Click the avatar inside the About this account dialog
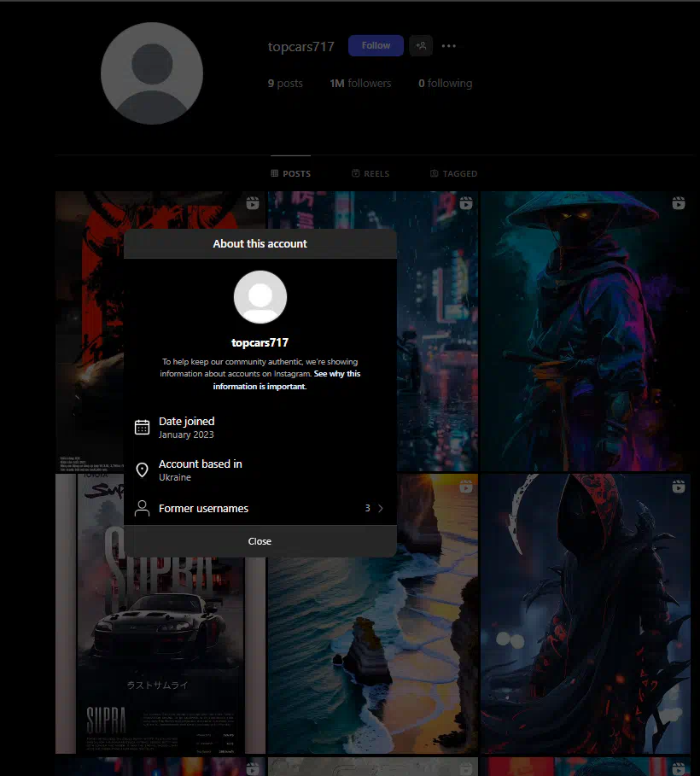This screenshot has height=776, width=700. point(260,297)
